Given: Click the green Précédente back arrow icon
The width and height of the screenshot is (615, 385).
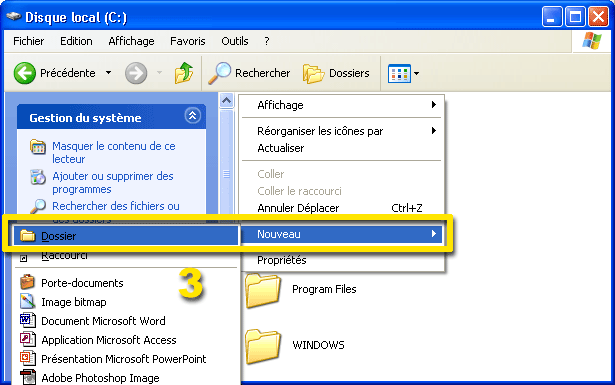Looking at the screenshot, I should (x=25, y=73).
